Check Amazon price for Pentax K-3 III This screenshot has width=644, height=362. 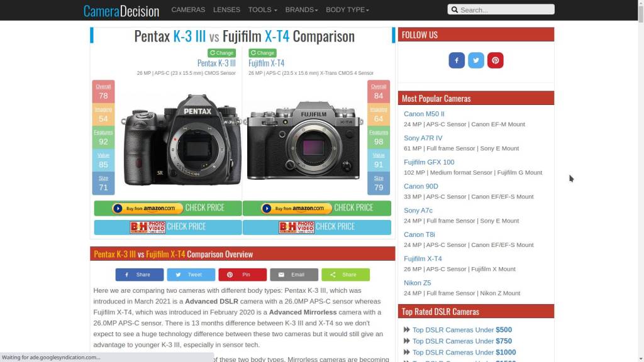click(x=168, y=208)
